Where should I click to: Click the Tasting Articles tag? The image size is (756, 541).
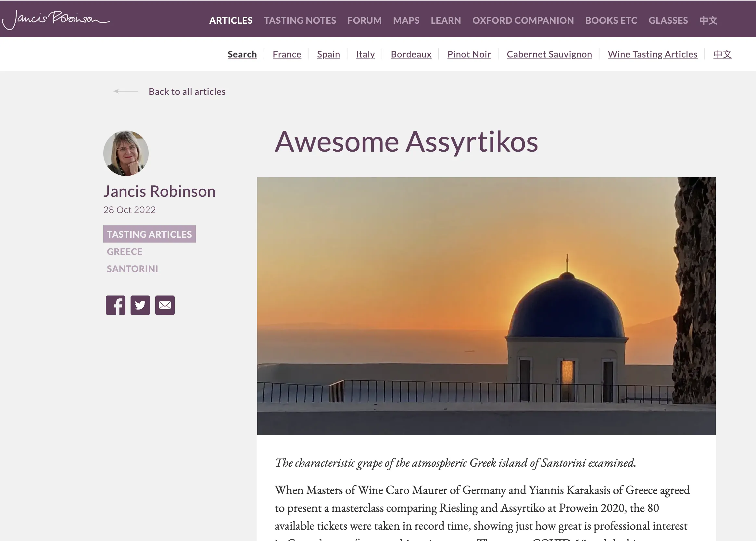(149, 234)
